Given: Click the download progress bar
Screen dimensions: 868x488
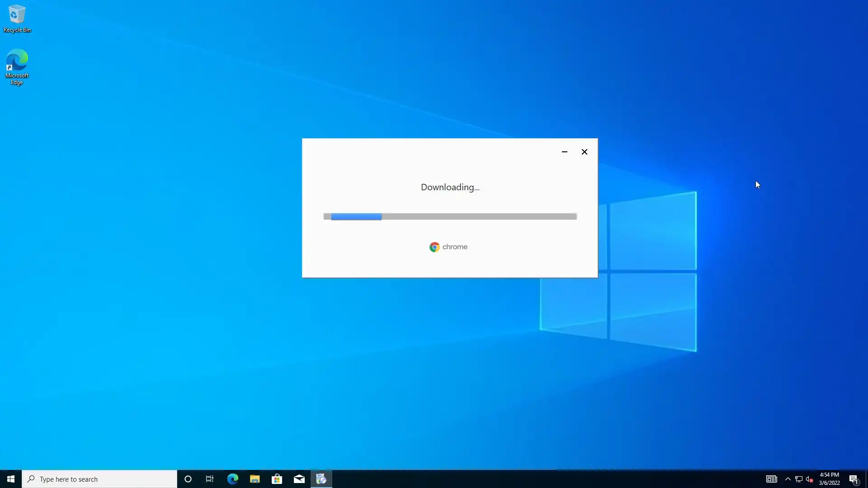Looking at the screenshot, I should pyautogui.click(x=450, y=216).
